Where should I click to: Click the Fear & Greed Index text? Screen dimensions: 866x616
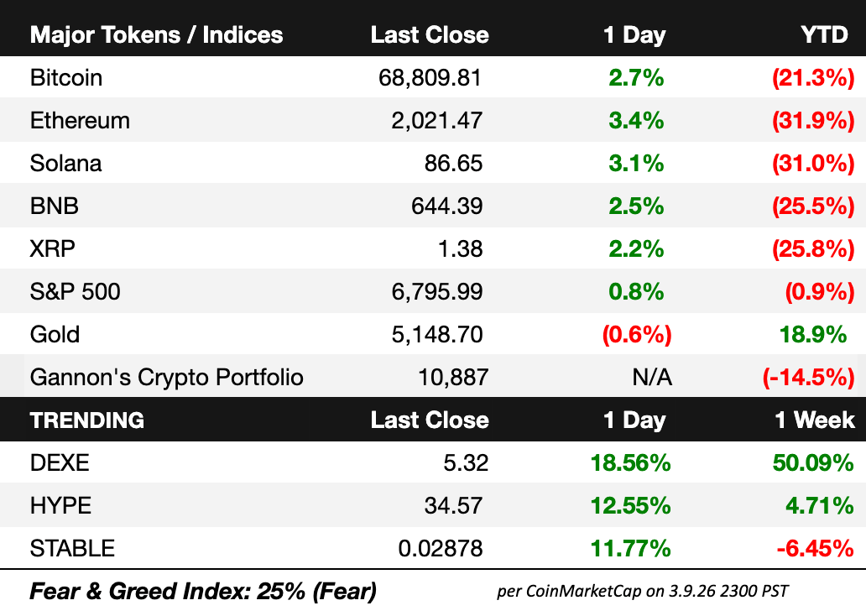[202, 592]
